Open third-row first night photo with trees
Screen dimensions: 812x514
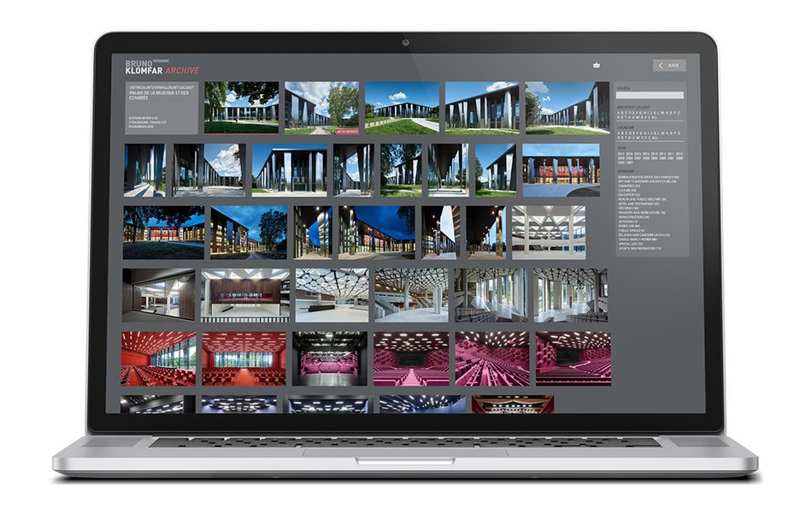[163, 232]
